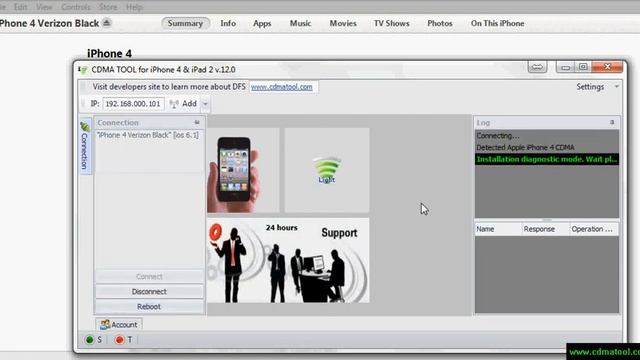Click the Name column header
The height and width of the screenshot is (360, 640).
[x=498, y=229]
